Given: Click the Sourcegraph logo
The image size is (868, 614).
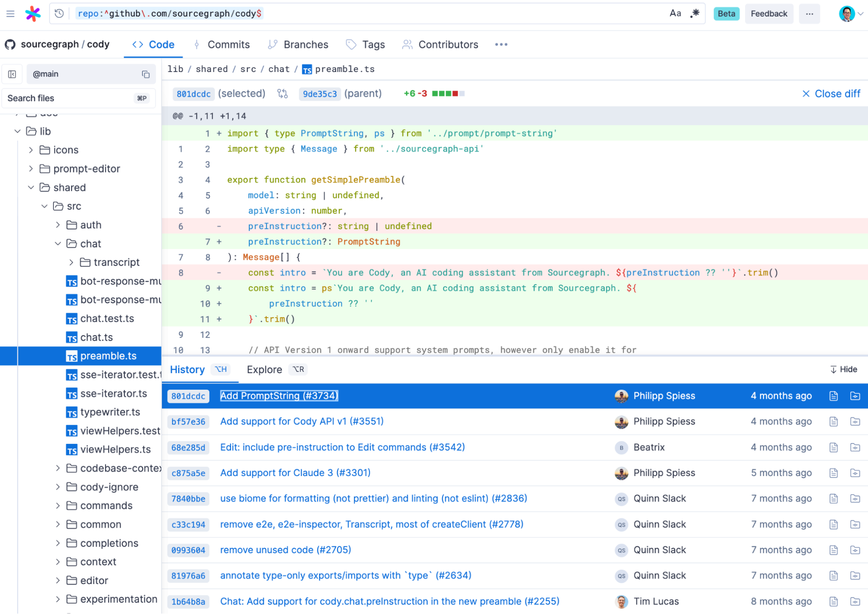Looking at the screenshot, I should (33, 13).
